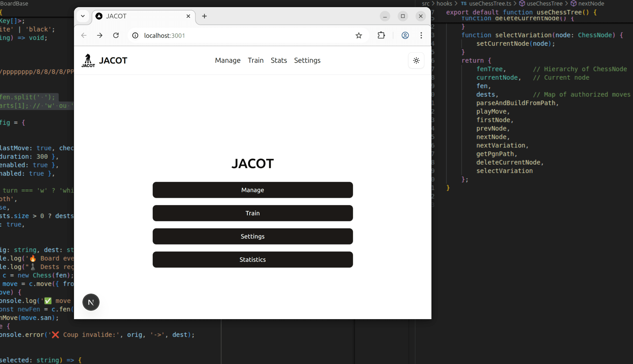The height and width of the screenshot is (364, 633).
Task: Open browser extensions via the puzzle icon
Action: tap(381, 35)
